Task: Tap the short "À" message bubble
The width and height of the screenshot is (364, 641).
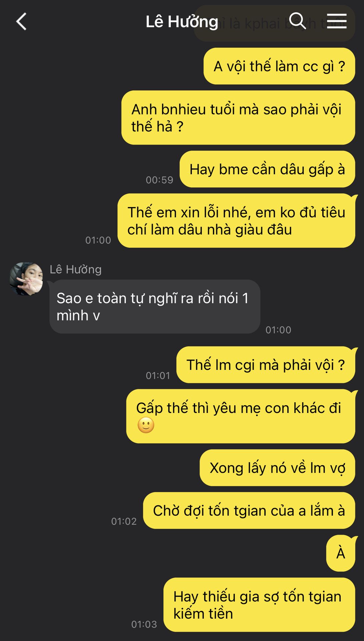Action: pyautogui.click(x=341, y=553)
